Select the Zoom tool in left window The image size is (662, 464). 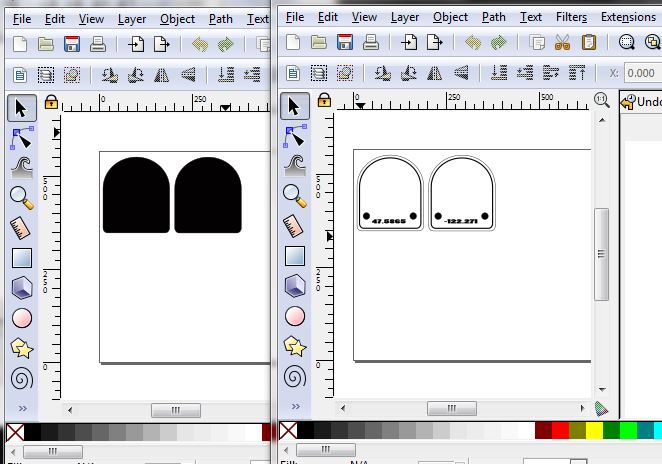(x=21, y=197)
